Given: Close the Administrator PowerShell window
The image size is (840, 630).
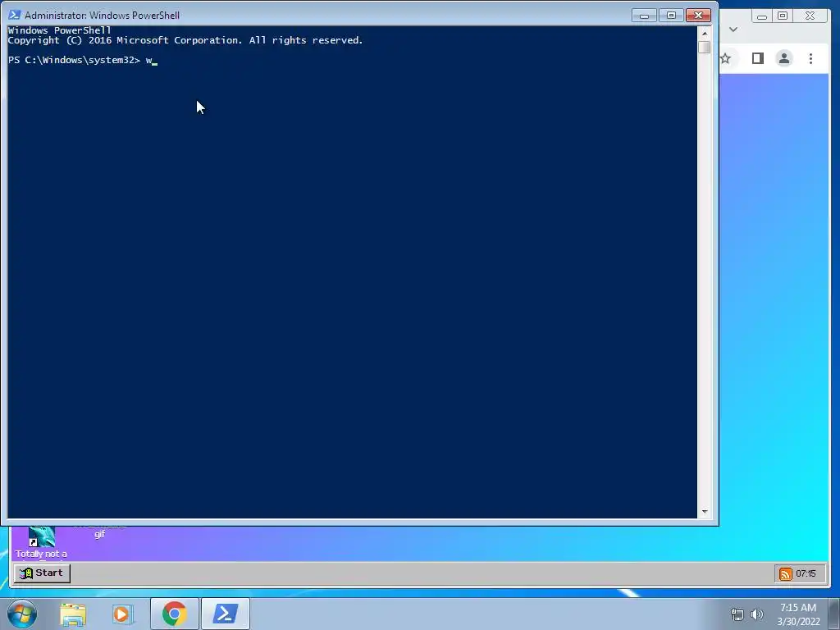Looking at the screenshot, I should 698,16.
